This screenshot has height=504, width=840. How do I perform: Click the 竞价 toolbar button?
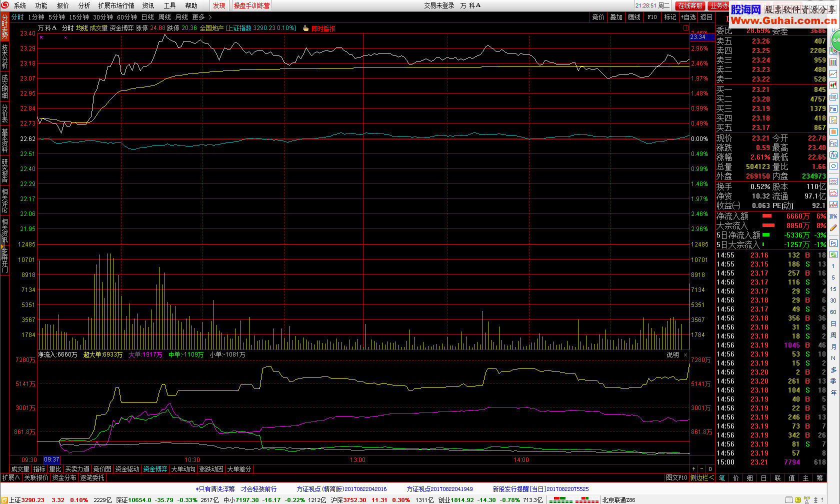coord(598,17)
